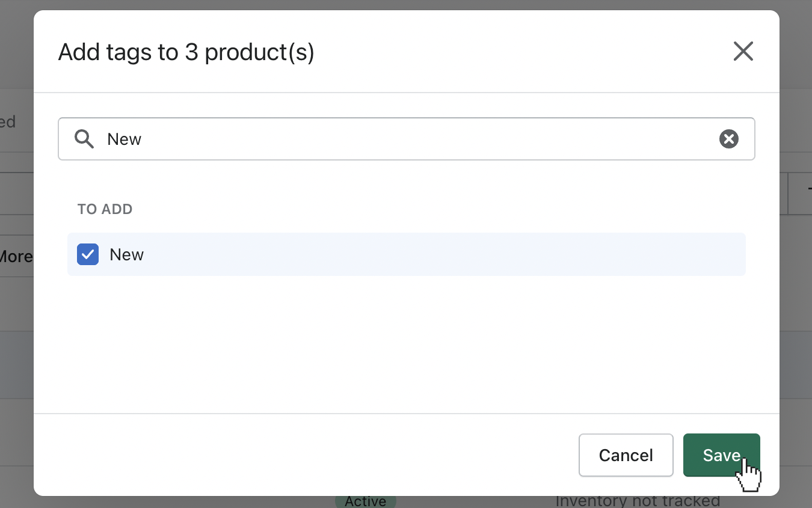The width and height of the screenshot is (812, 508).
Task: Save tags to the 3 products
Action: point(722,455)
